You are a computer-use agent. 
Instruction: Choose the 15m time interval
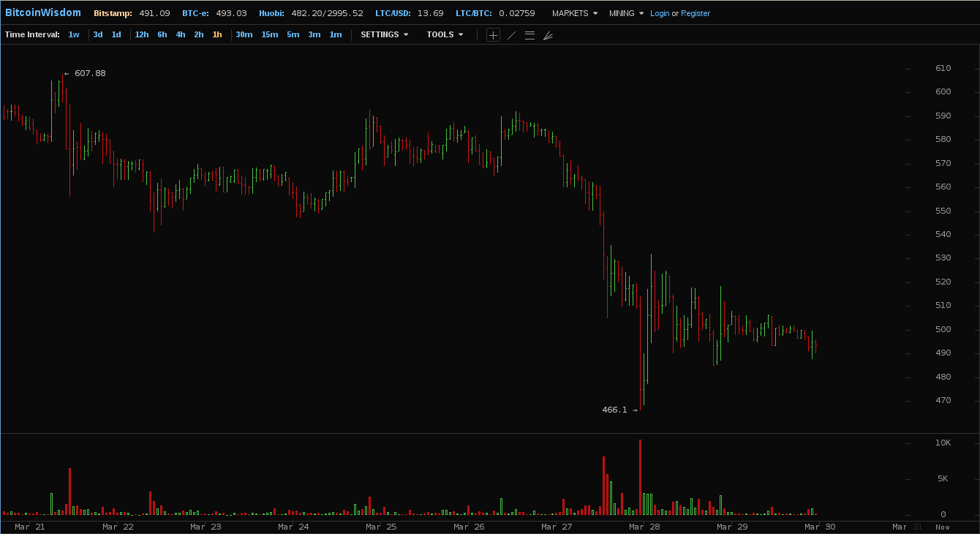point(269,34)
